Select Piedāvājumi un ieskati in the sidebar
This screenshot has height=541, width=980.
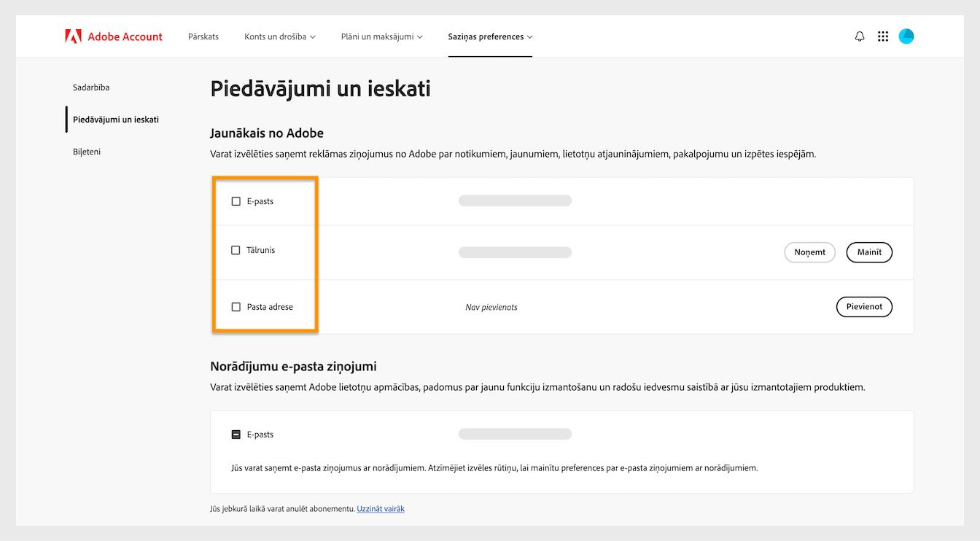[x=114, y=119]
